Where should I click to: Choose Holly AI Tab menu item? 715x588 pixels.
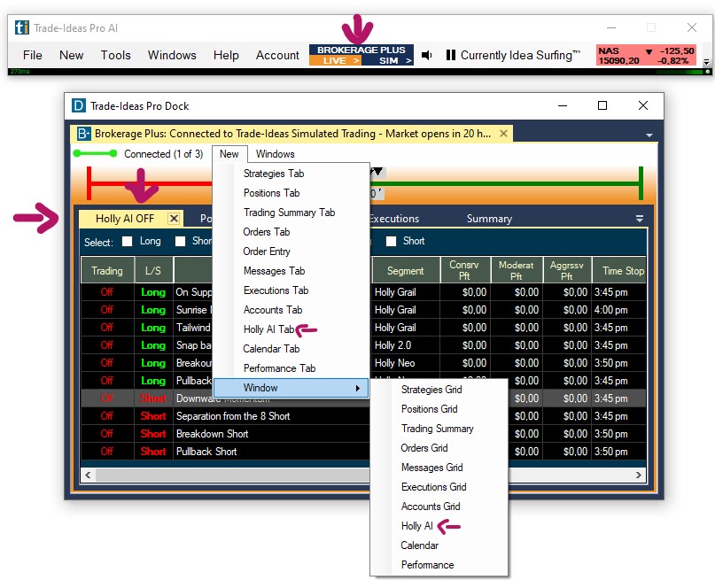coord(269,329)
